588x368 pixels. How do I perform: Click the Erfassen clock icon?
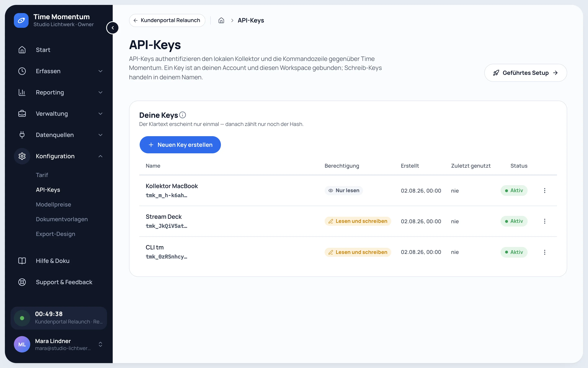(x=22, y=71)
